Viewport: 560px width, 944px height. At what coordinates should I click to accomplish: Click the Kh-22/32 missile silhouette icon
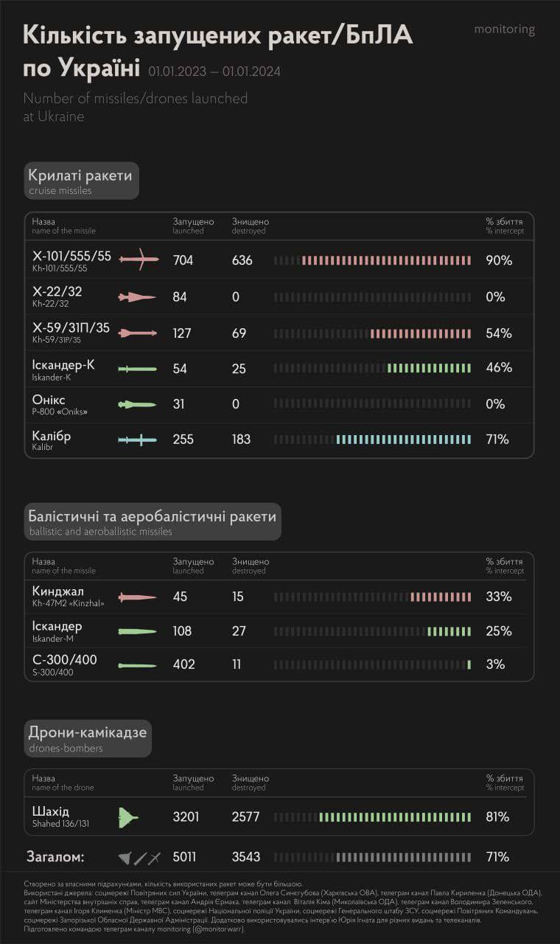tap(137, 296)
